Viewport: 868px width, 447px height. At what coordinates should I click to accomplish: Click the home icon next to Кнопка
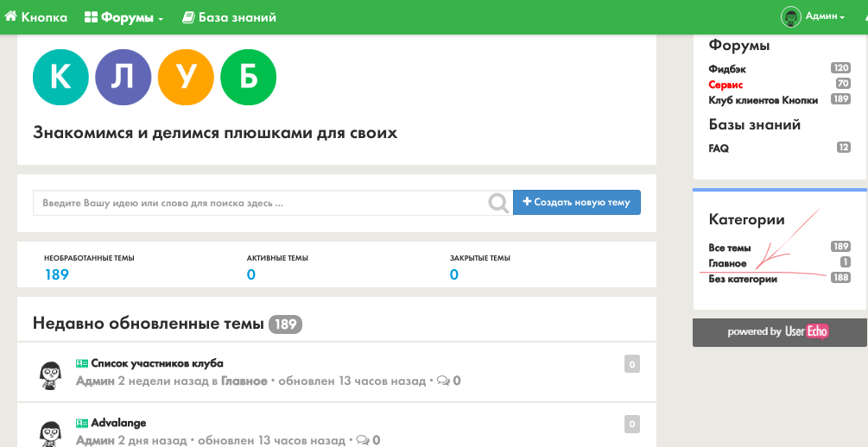(11, 16)
